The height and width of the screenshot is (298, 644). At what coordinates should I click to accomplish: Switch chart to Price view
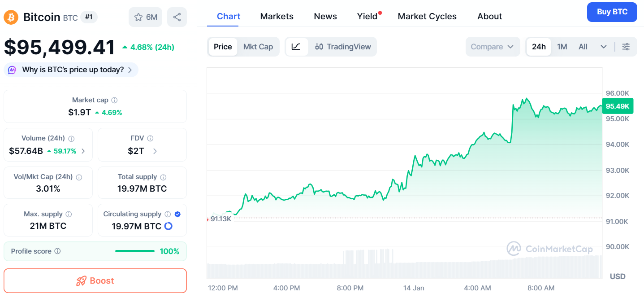(x=223, y=47)
